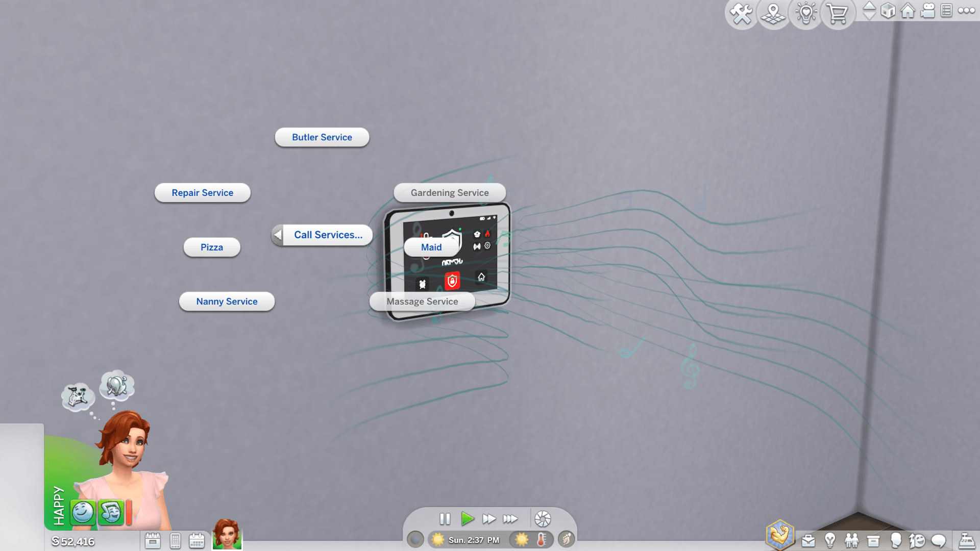Image resolution: width=980 pixels, height=551 pixels.
Task: Set game to normal play speed
Action: [x=467, y=519]
